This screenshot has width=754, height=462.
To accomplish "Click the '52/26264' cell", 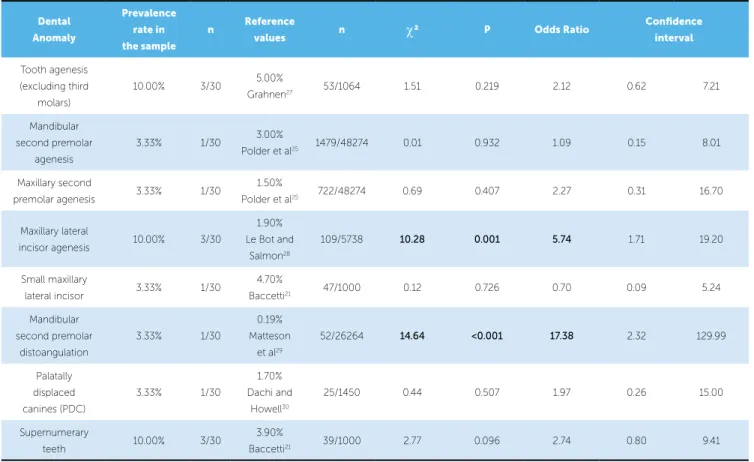I will point(341,336).
